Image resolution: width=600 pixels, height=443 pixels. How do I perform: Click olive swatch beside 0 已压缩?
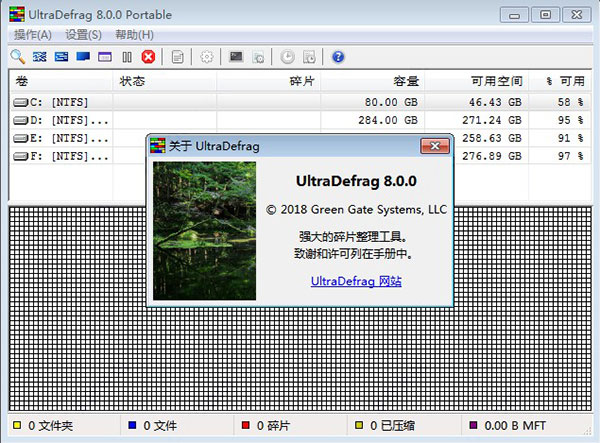tap(359, 425)
